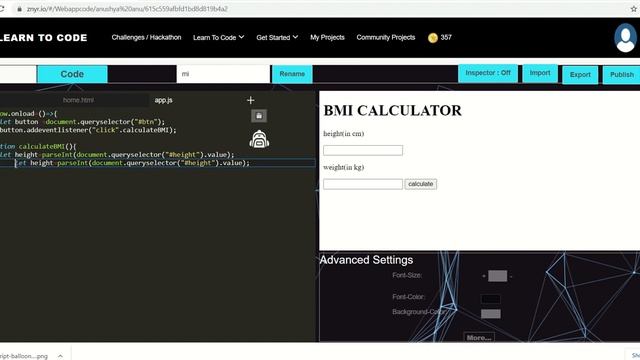
Task: Click the More... button in Advanced Settings
Action: pos(479,338)
